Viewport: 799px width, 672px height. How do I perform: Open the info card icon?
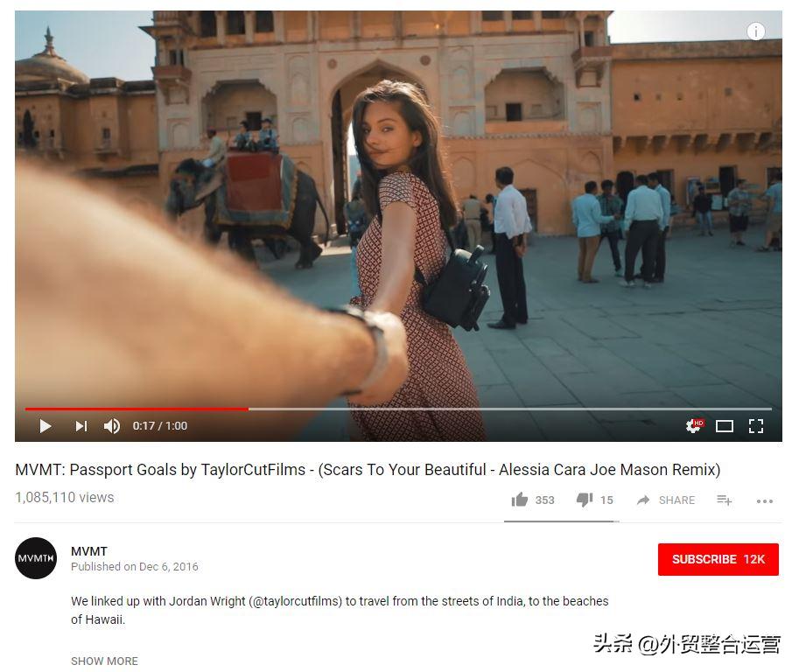tap(756, 31)
